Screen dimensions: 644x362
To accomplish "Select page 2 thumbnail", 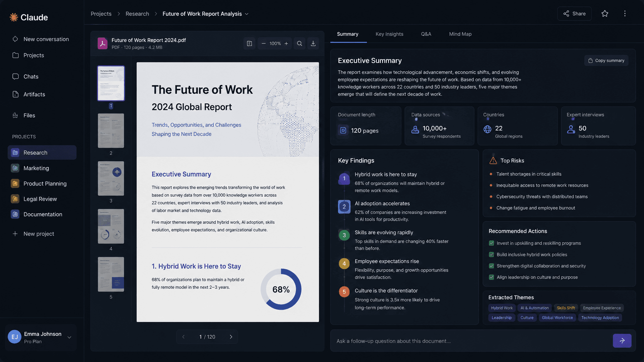I will tap(111, 131).
